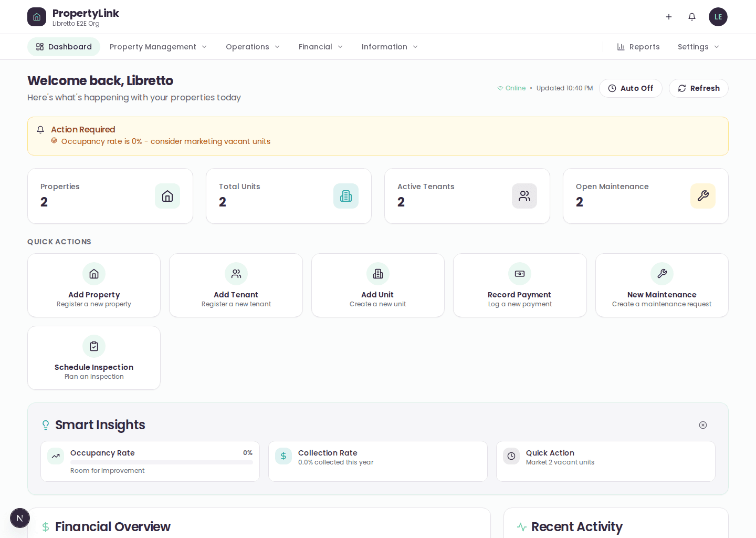Click the Collection Rate dollar icon
This screenshot has width=756, height=538.
(283, 456)
